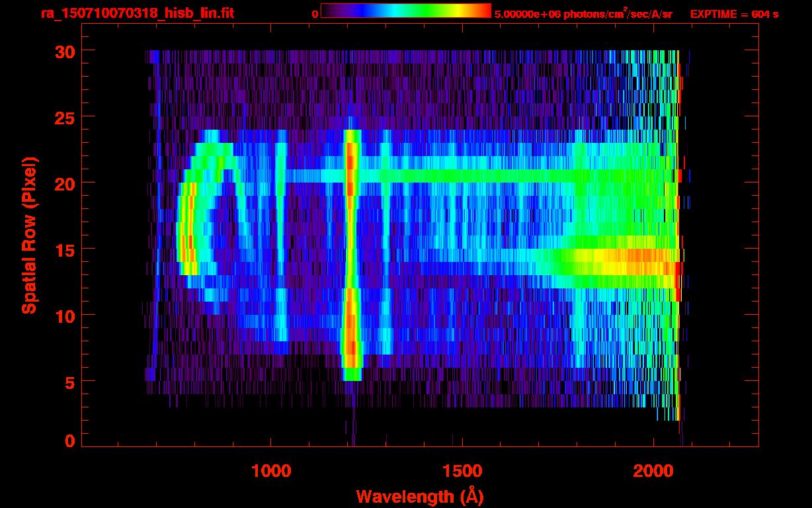Click the x-axis tick label 1500

(x=462, y=472)
